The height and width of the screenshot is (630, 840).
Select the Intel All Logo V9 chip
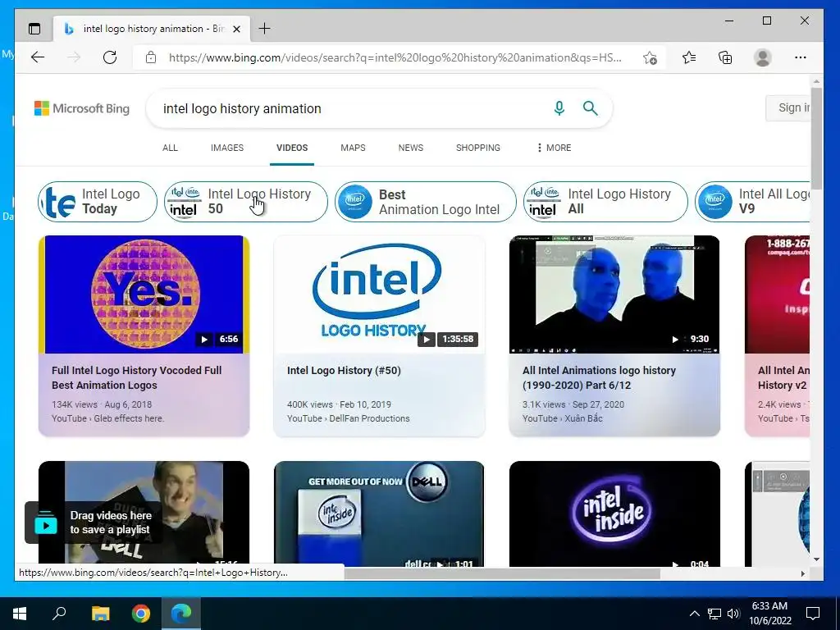click(x=753, y=202)
